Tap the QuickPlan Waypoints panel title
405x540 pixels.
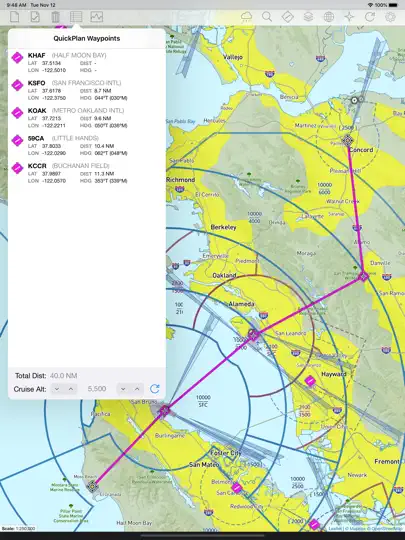pos(87,39)
